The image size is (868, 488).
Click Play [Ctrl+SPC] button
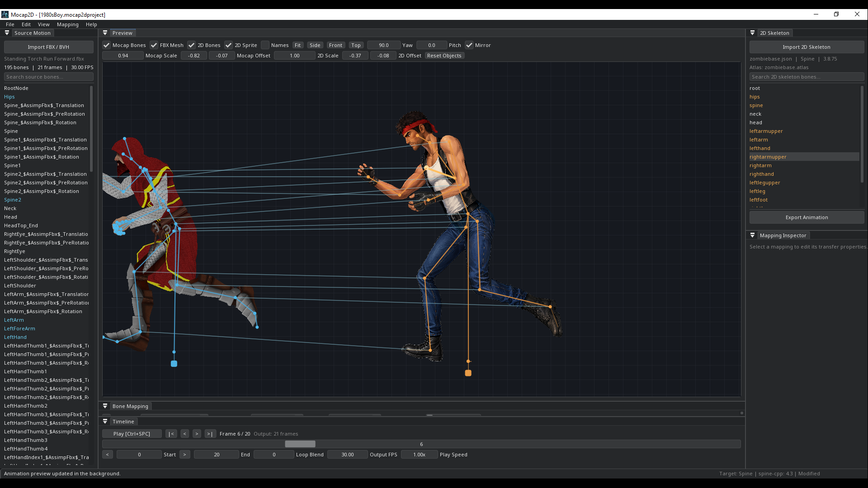coord(132,434)
